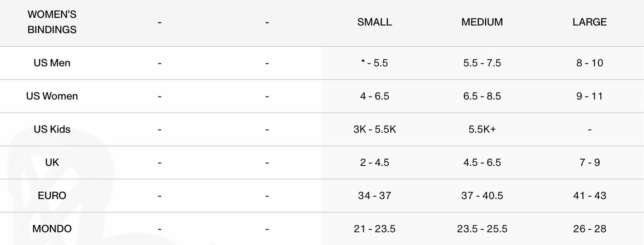Click the LARGE column header
This screenshot has height=245, width=644.
coord(589,22)
